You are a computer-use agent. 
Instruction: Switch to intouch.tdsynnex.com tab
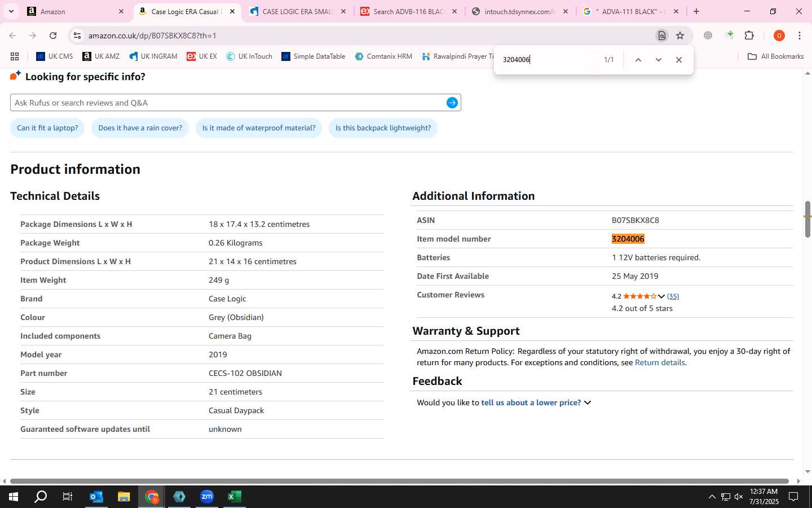point(520,11)
